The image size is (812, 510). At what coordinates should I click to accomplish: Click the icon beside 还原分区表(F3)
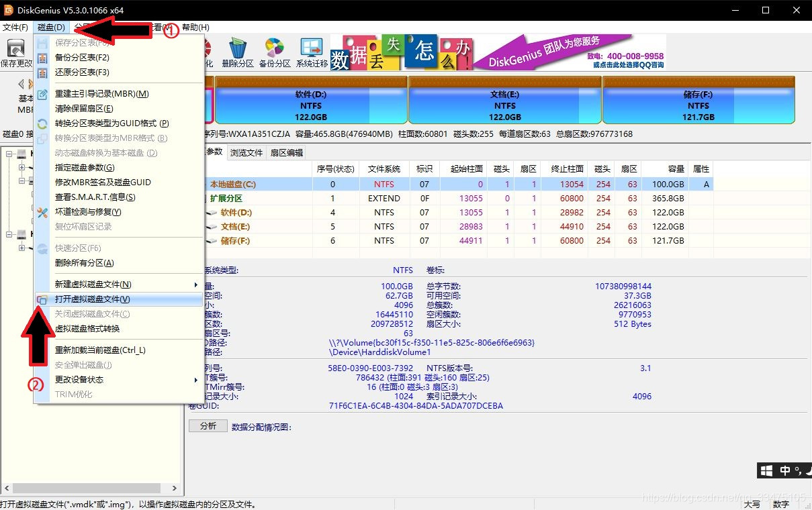[42, 72]
